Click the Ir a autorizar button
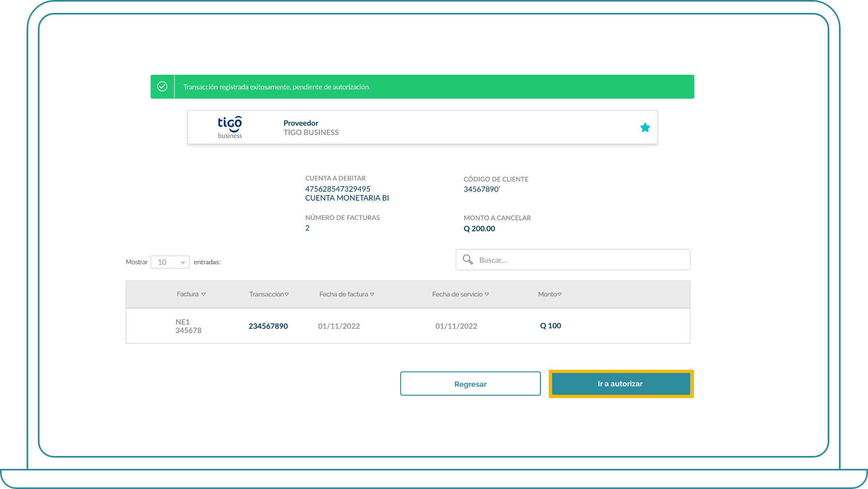 (x=621, y=384)
